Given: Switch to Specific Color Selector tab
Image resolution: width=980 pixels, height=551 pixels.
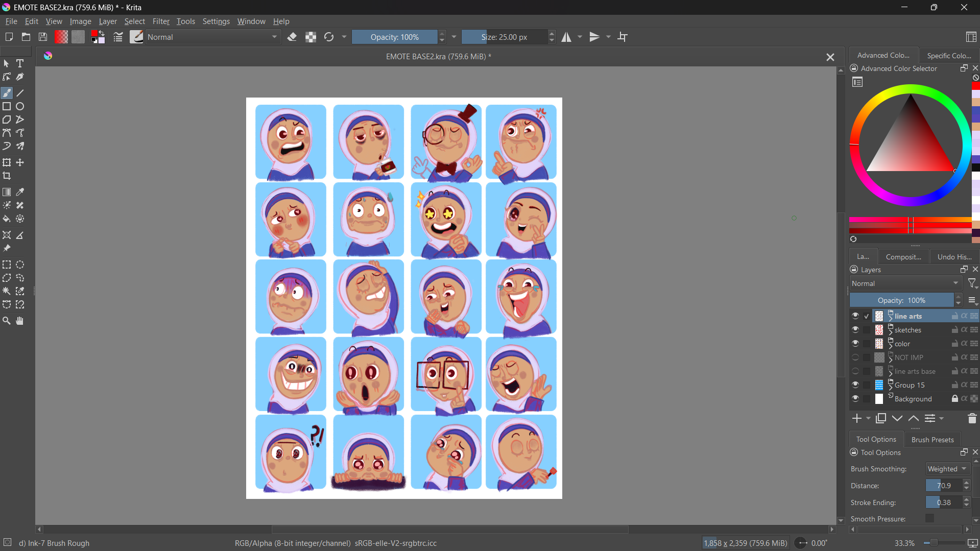Looking at the screenshot, I should [949, 55].
